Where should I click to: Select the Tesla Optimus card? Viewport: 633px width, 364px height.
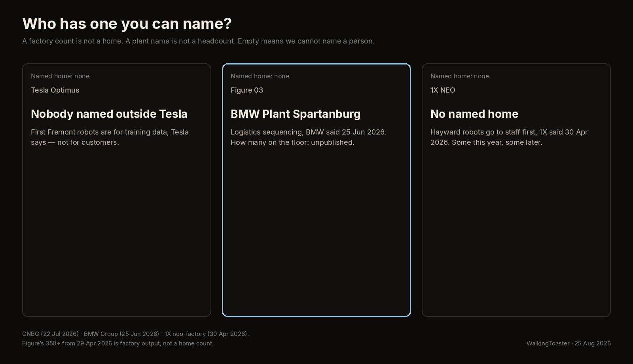pyautogui.click(x=117, y=190)
